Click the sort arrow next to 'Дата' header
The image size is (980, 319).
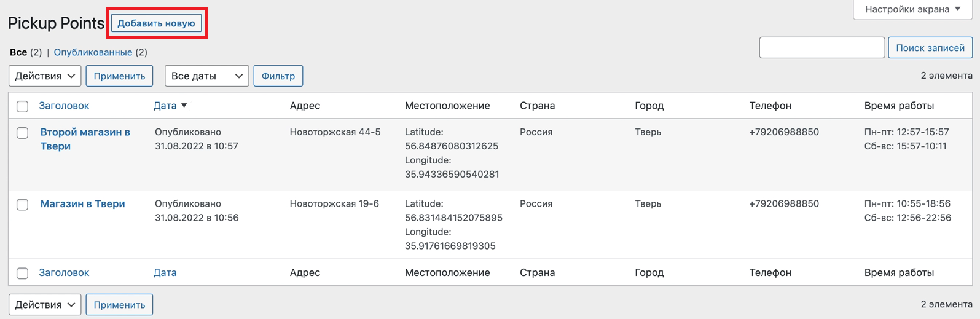[x=184, y=106]
